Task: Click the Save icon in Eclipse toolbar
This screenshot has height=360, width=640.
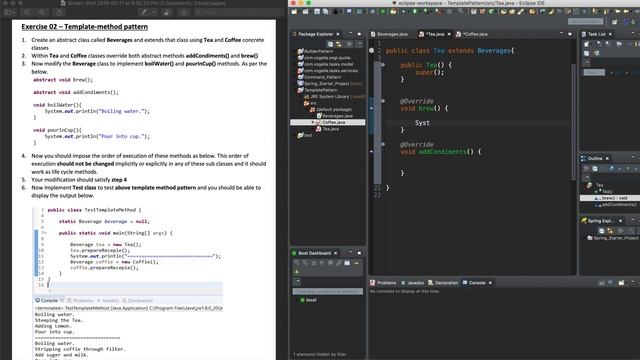Action: click(317, 11)
